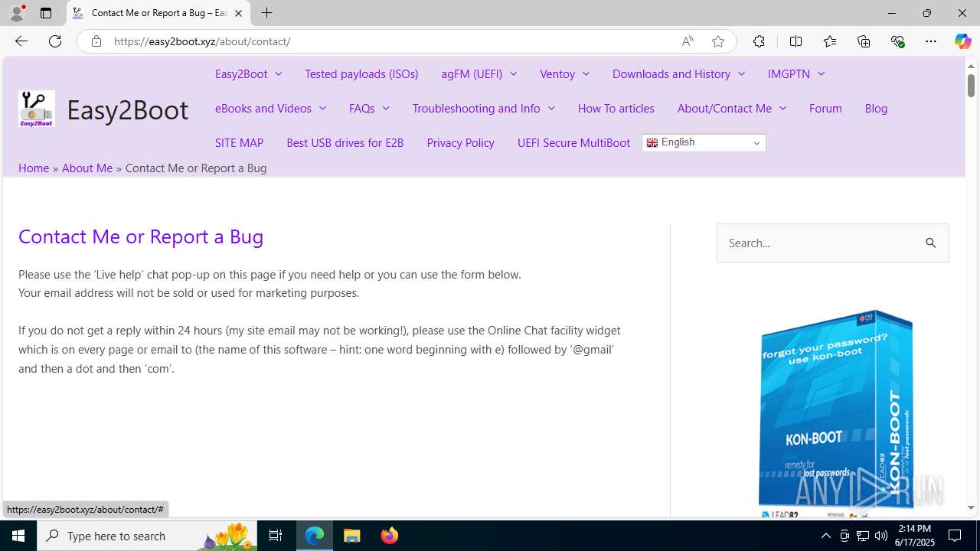The height and width of the screenshot is (551, 980).
Task: Add page to favorites star icon
Action: (718, 41)
